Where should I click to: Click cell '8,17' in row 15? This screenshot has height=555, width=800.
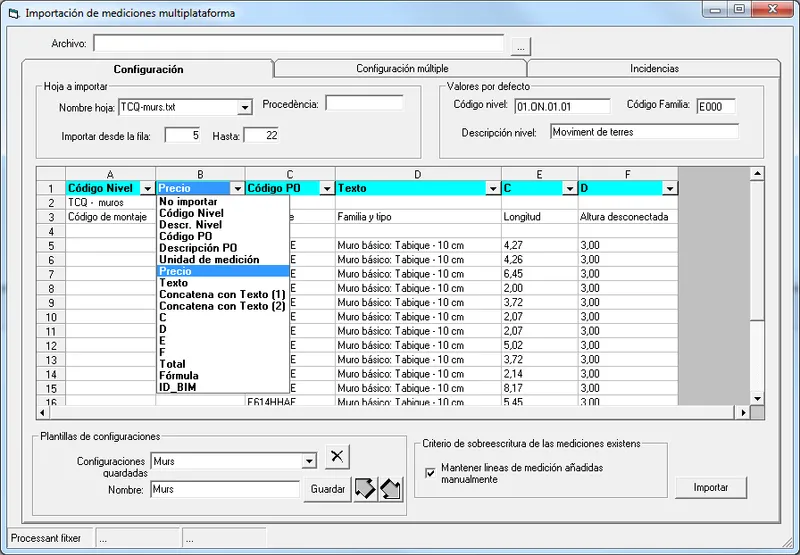(x=539, y=388)
